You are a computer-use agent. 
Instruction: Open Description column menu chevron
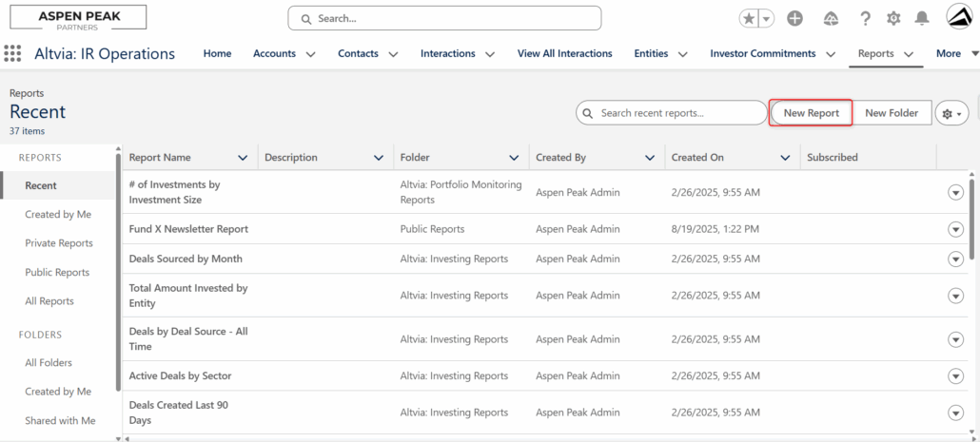378,158
